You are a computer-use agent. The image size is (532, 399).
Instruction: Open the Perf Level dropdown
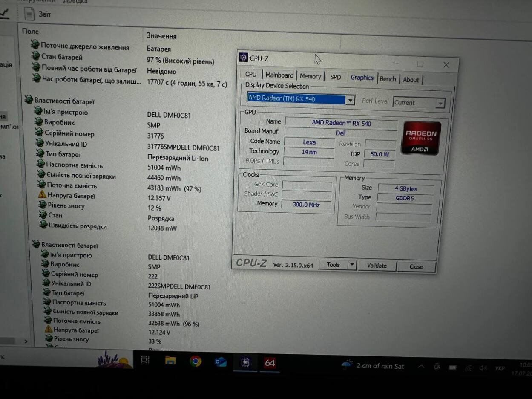click(x=440, y=103)
